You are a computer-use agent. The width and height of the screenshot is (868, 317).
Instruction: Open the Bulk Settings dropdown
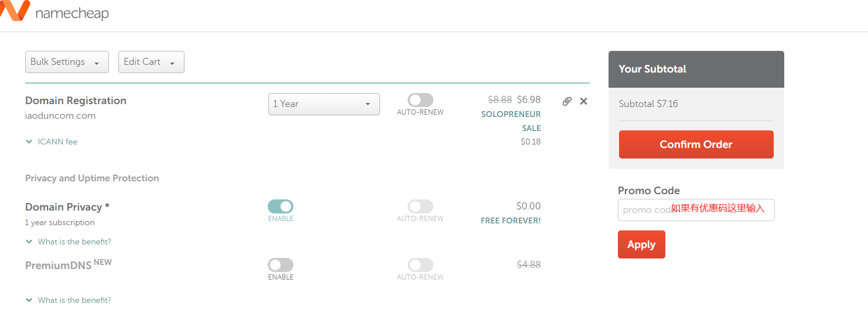point(67,62)
